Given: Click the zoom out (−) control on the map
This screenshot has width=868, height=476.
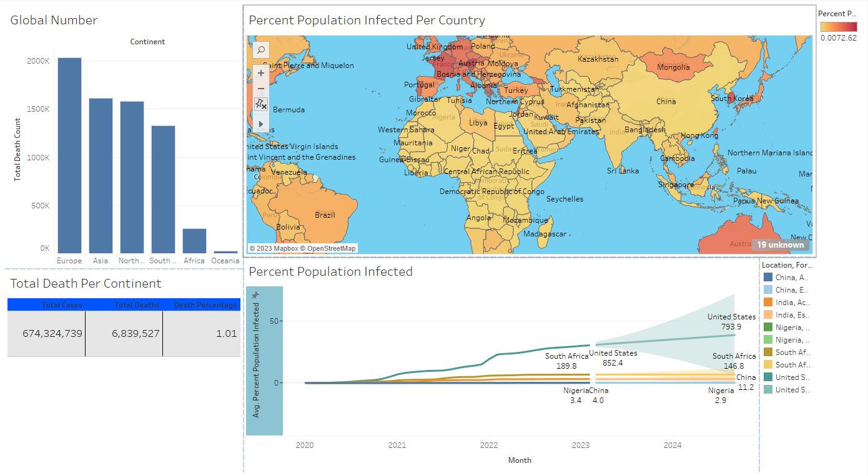Looking at the screenshot, I should [260, 88].
